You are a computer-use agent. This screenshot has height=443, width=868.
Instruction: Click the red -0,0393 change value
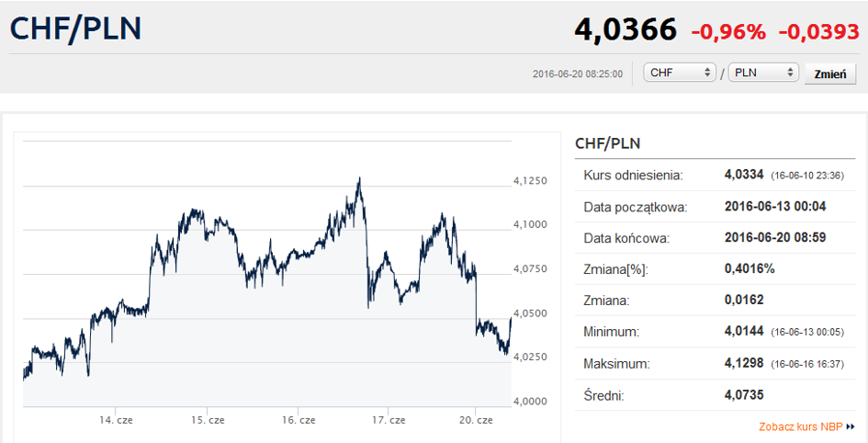point(818,31)
